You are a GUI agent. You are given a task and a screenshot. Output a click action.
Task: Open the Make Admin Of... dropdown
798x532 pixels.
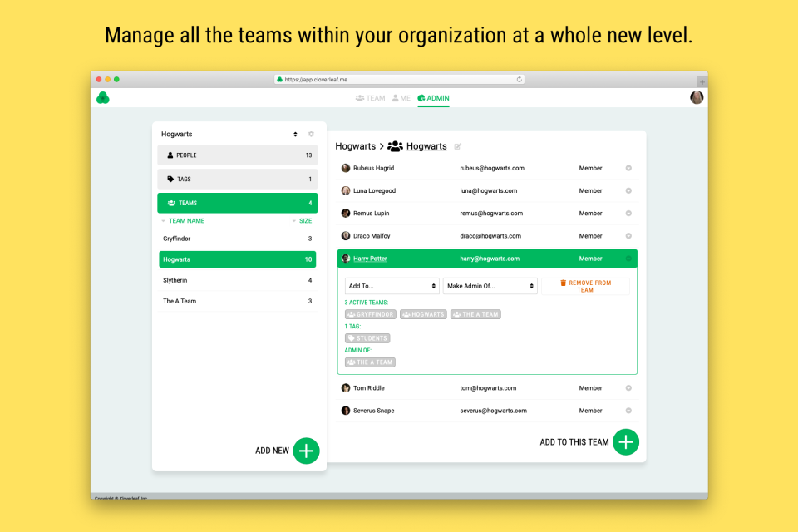pyautogui.click(x=490, y=286)
